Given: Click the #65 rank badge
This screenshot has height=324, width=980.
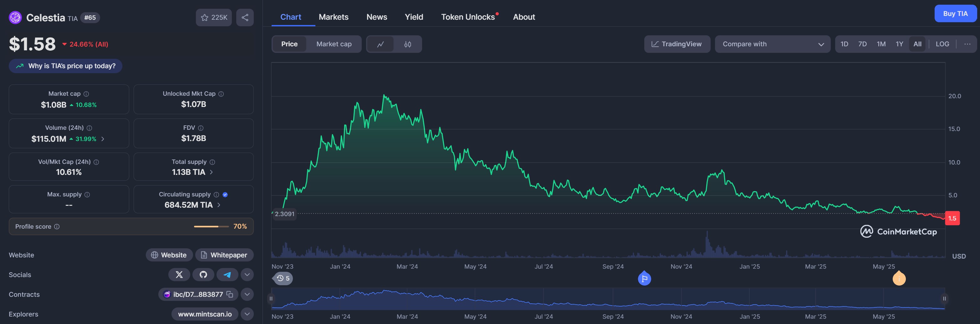Looking at the screenshot, I should click(90, 18).
